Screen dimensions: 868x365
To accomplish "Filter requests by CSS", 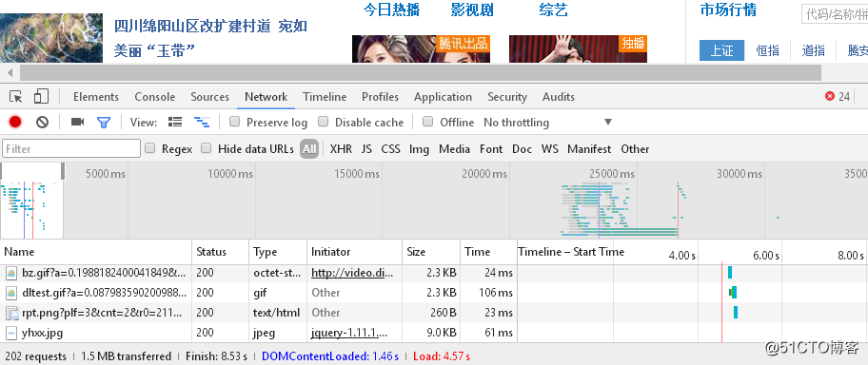I will (391, 149).
